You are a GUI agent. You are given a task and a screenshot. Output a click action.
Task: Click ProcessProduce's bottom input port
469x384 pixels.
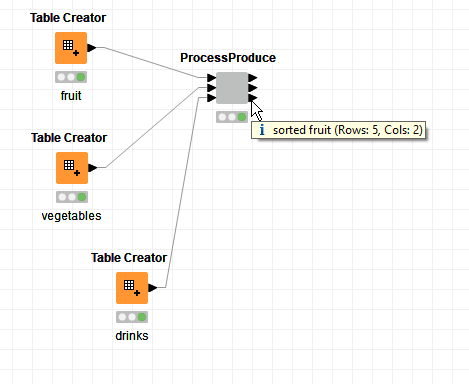pyautogui.click(x=211, y=98)
